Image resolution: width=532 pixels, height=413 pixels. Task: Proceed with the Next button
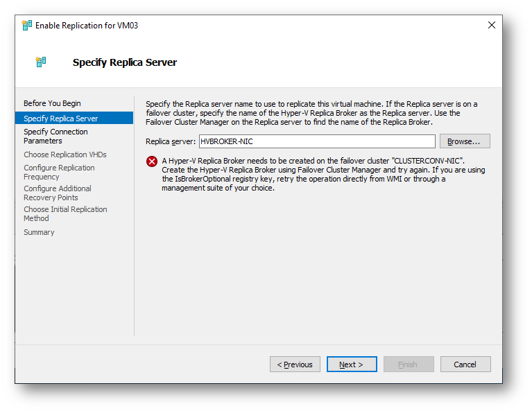point(352,364)
